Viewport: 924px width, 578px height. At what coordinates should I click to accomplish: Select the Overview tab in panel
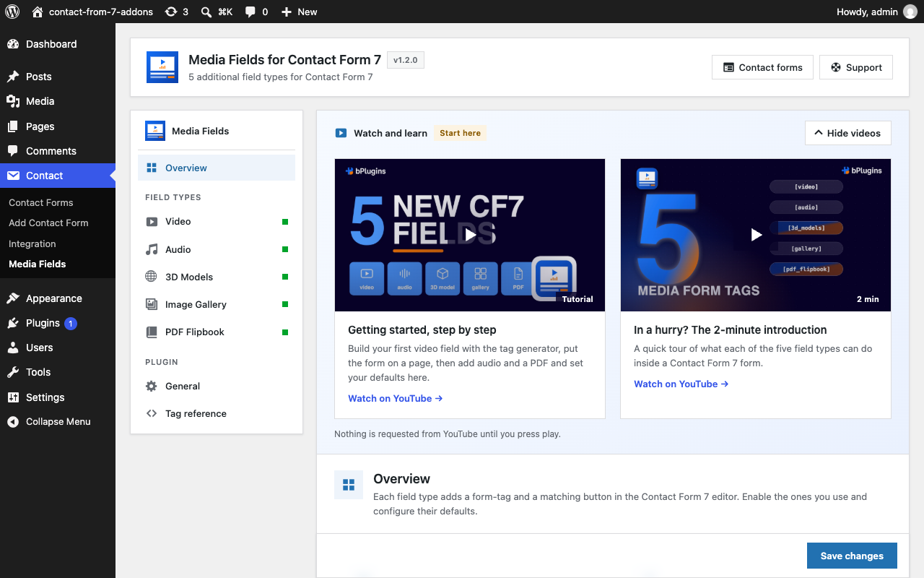(x=217, y=168)
